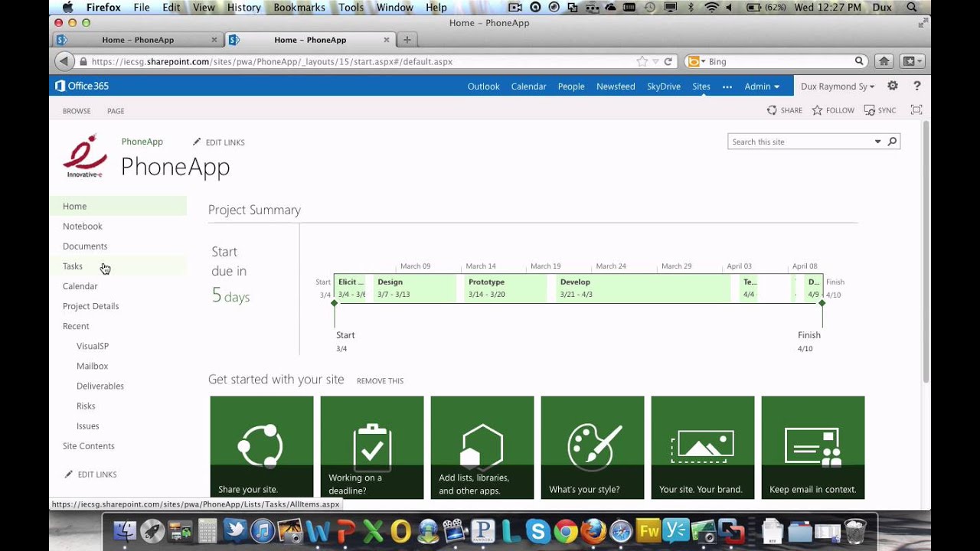Viewport: 980px width, 551px height.
Task: Go to Sites link
Action: click(x=701, y=86)
